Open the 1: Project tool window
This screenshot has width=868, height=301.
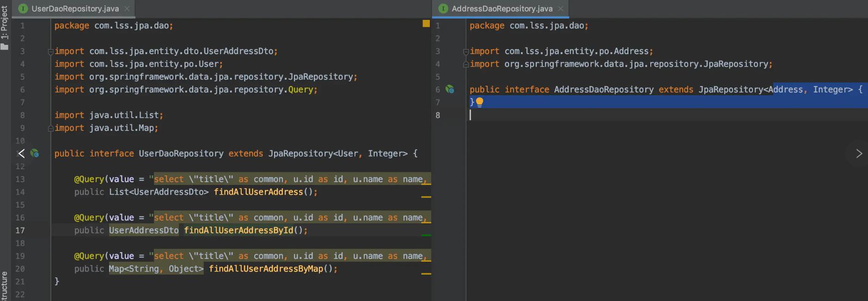[x=5, y=28]
